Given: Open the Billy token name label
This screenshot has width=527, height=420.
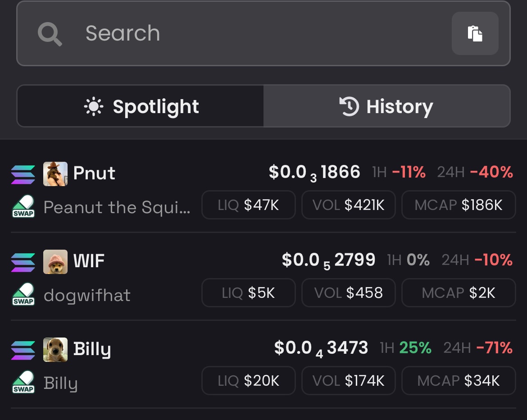Looking at the screenshot, I should [92, 349].
